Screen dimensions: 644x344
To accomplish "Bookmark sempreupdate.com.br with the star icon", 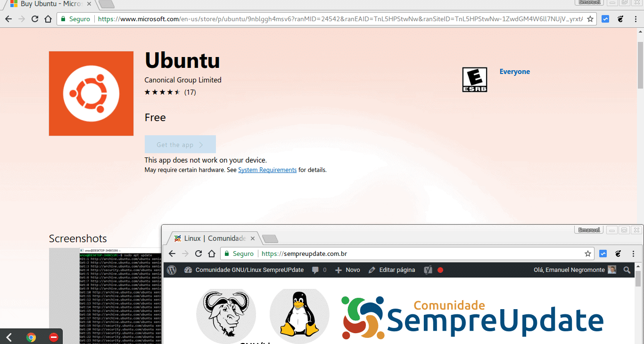I will coord(588,254).
